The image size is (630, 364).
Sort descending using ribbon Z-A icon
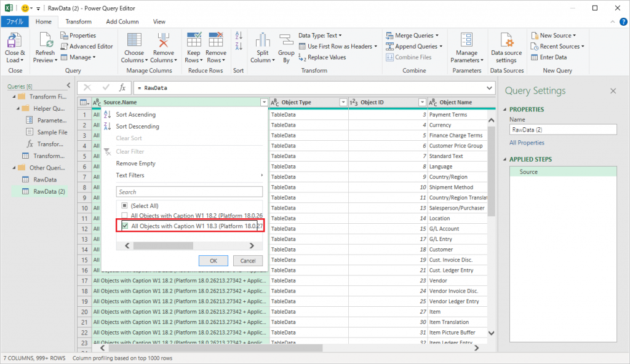(x=239, y=46)
